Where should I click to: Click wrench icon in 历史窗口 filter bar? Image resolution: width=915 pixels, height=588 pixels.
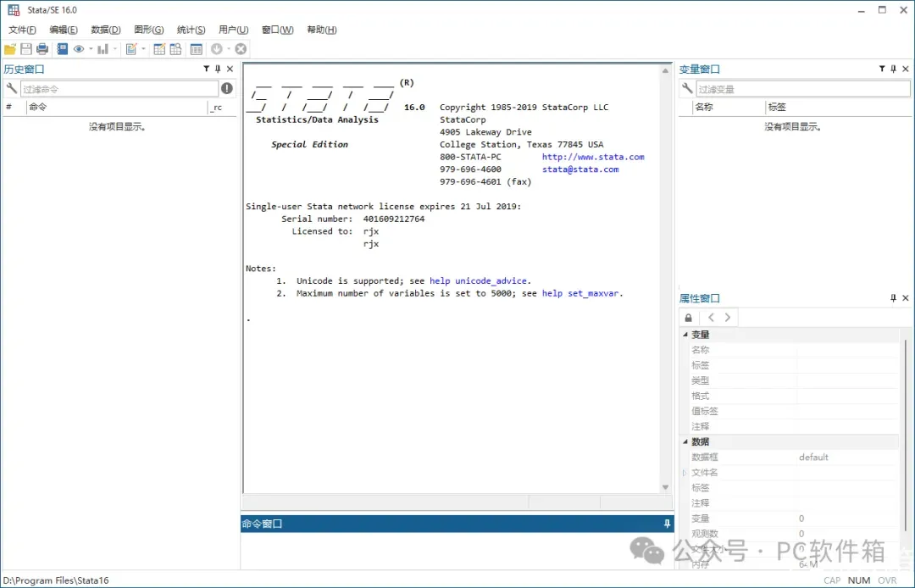[11, 88]
